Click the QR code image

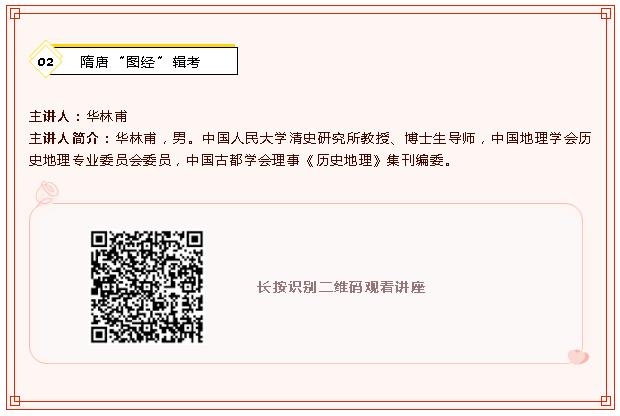pyautogui.click(x=147, y=287)
